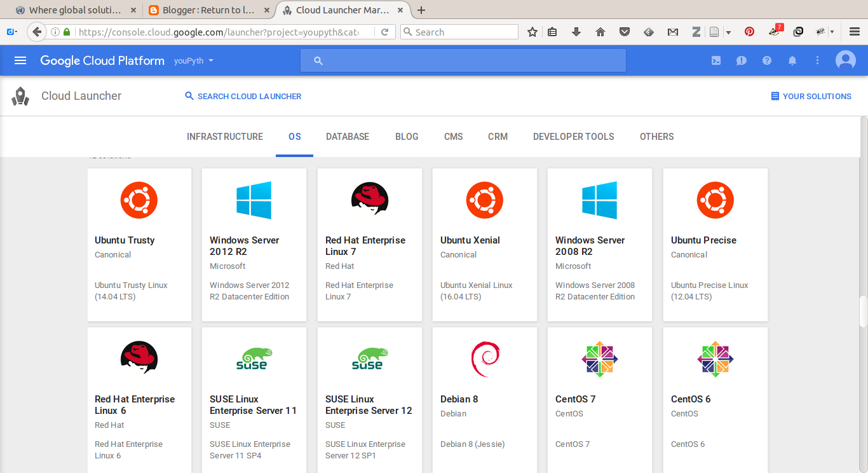Open the Debian 8 solution card
The width and height of the screenshot is (868, 473).
(x=485, y=401)
